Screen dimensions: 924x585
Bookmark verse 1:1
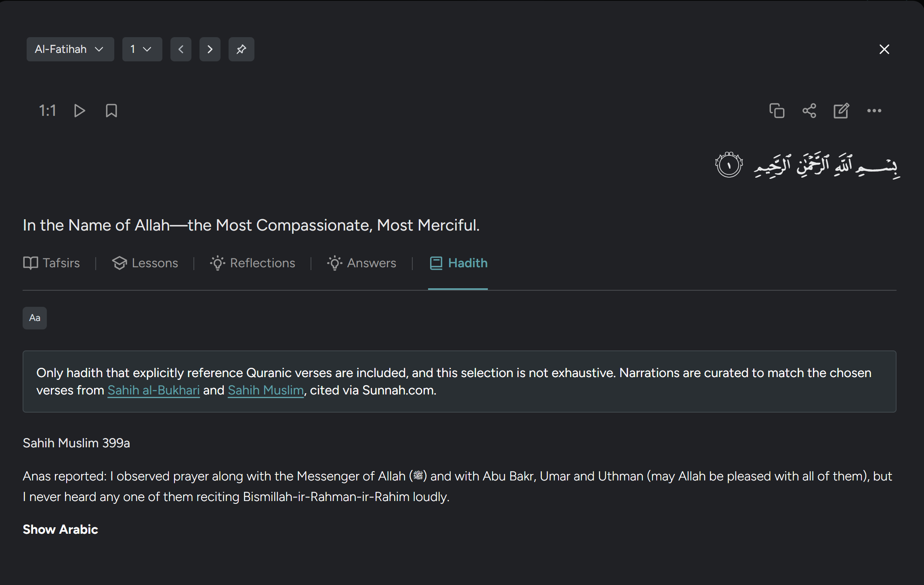pos(111,111)
